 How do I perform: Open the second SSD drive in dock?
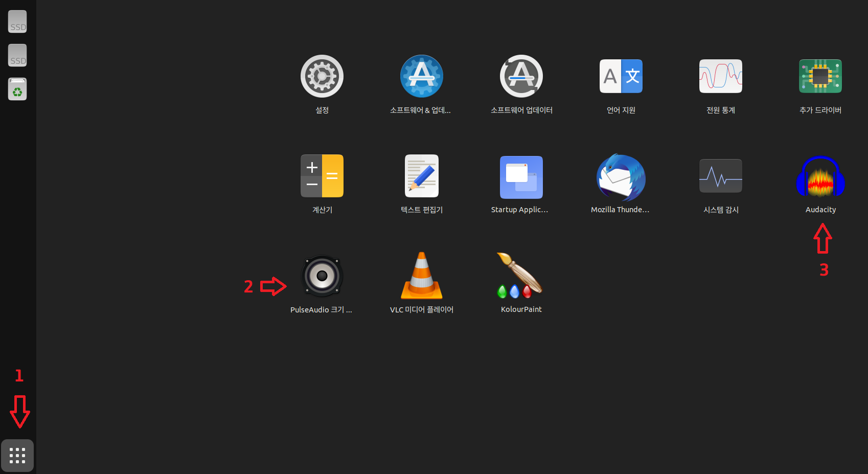17,55
